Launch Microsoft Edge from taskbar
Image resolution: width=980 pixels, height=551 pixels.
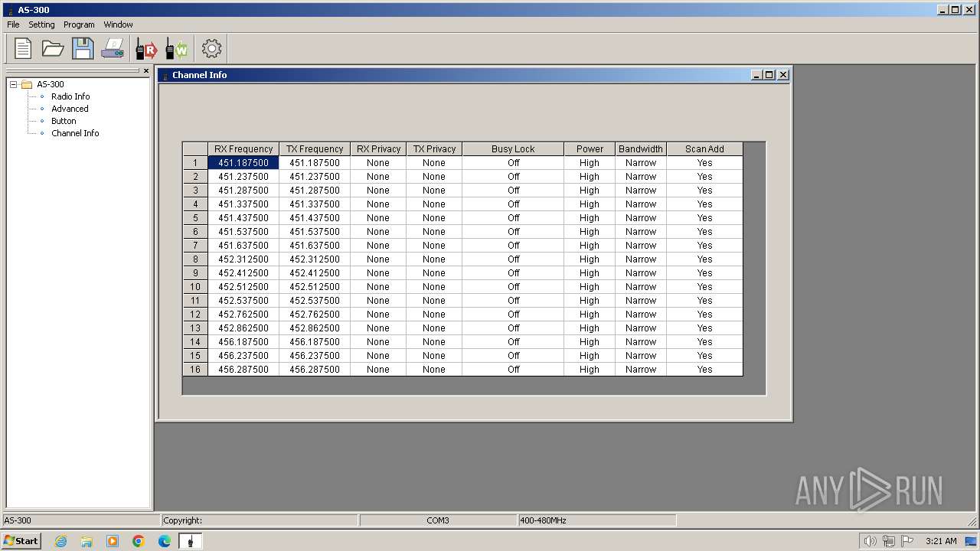(165, 541)
